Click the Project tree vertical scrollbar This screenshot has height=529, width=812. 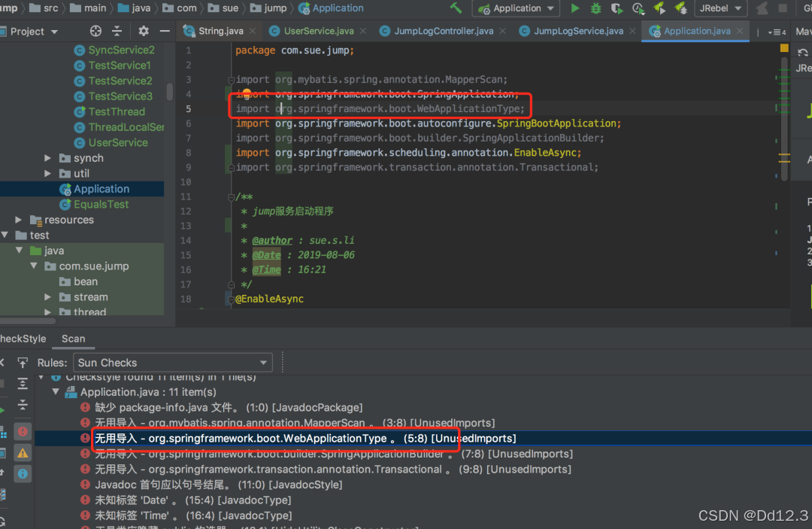(x=170, y=92)
